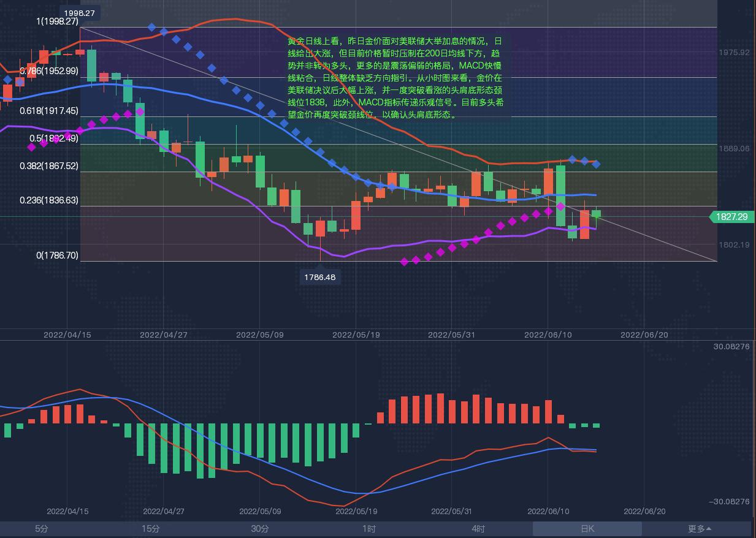Image resolution: width=756 pixels, height=538 pixels.
Task: Switch to the 15分 timeframe tab
Action: click(x=151, y=529)
